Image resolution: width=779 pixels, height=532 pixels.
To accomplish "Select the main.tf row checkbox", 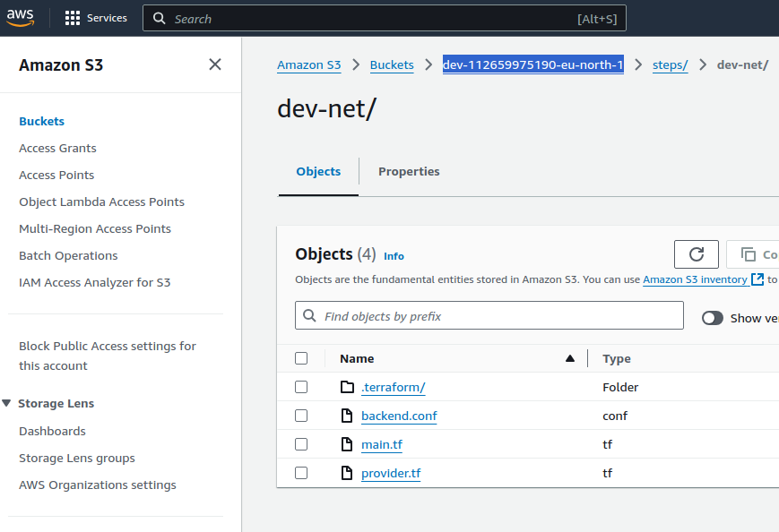I will [301, 444].
